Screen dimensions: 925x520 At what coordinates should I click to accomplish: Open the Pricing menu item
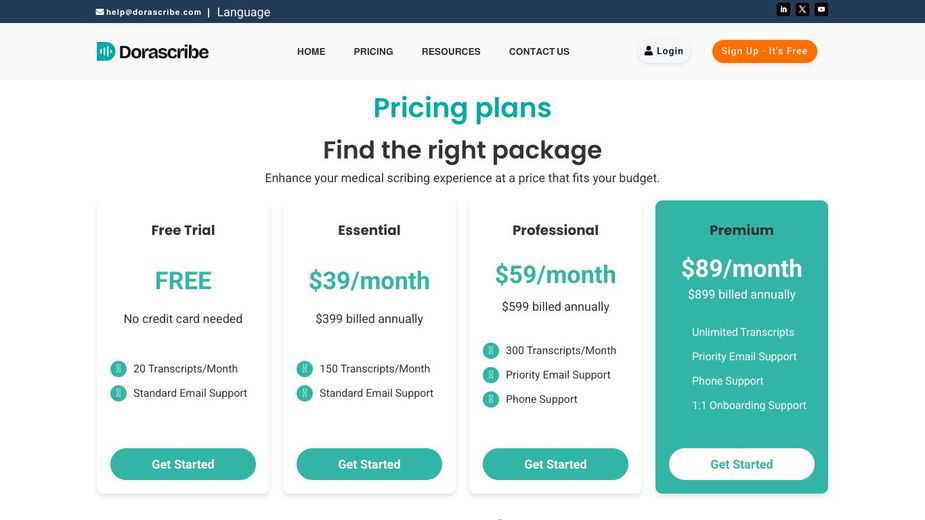373,52
